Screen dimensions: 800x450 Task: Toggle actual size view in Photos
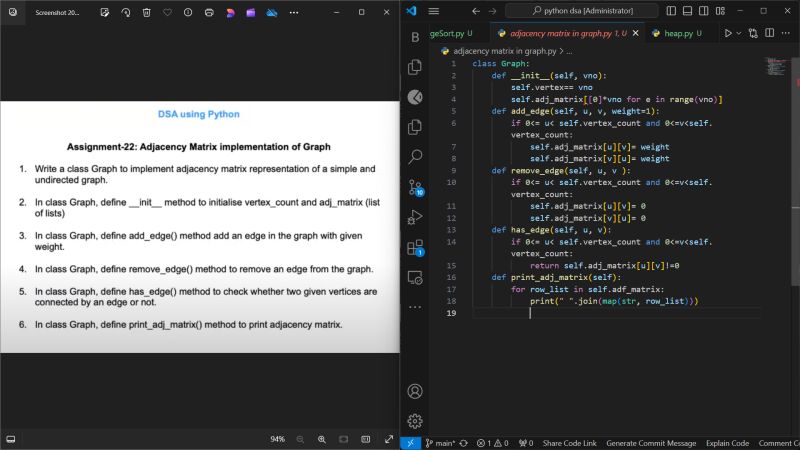pos(365,439)
